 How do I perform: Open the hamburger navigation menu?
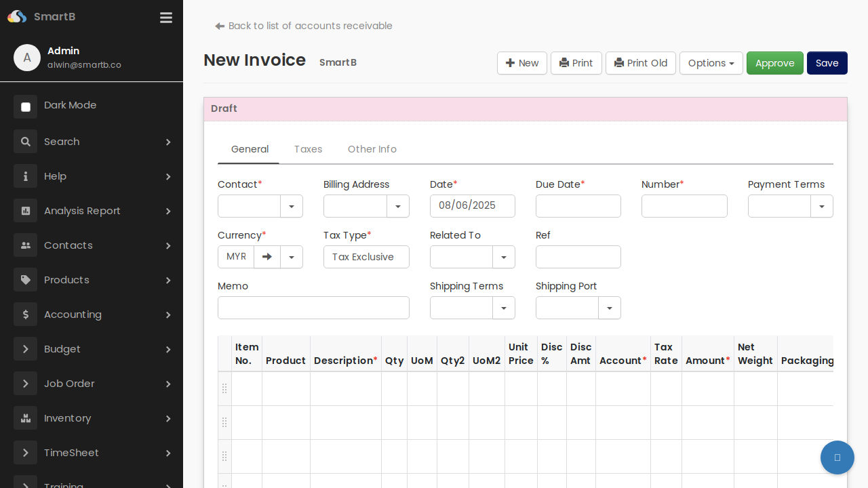pyautogui.click(x=166, y=18)
